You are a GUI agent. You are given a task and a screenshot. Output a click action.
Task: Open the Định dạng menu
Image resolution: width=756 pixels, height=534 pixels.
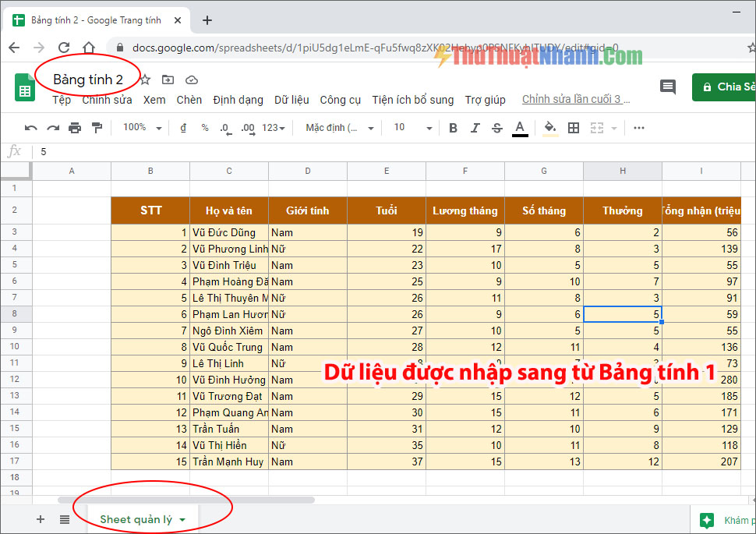coord(238,100)
